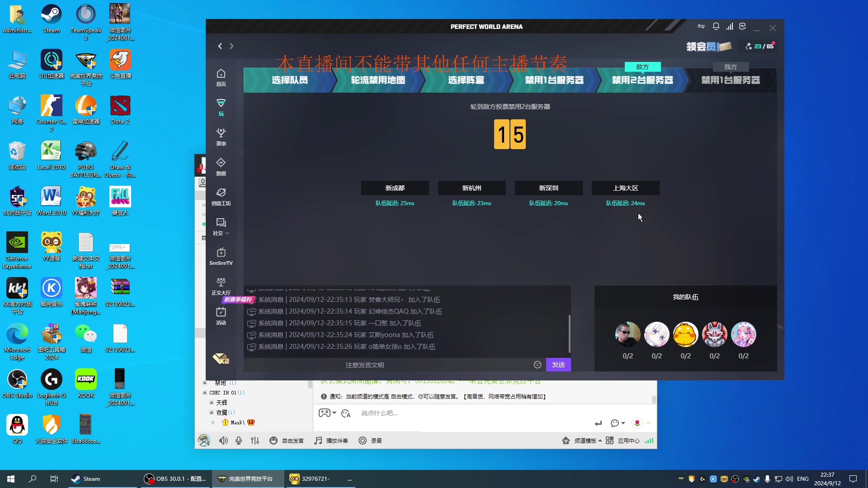Viewport: 868px width, 488px height.
Task: Click the SeeSecTV sidebar icon
Action: [221, 256]
